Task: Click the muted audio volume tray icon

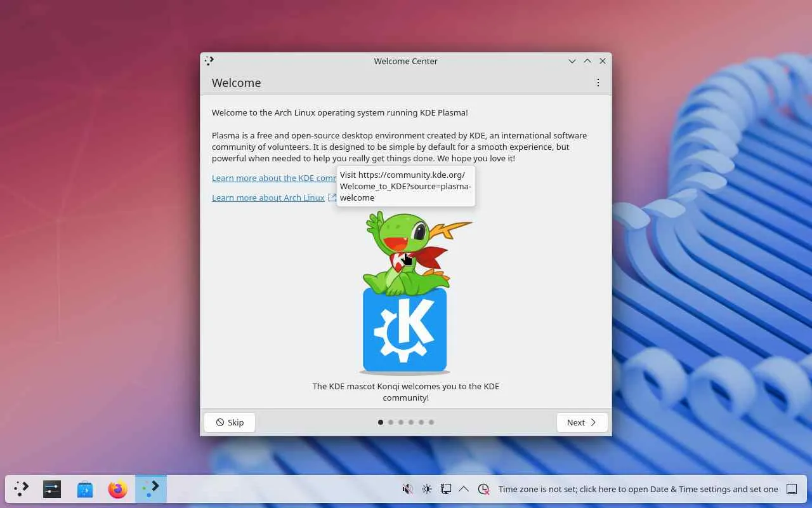Action: (x=408, y=489)
